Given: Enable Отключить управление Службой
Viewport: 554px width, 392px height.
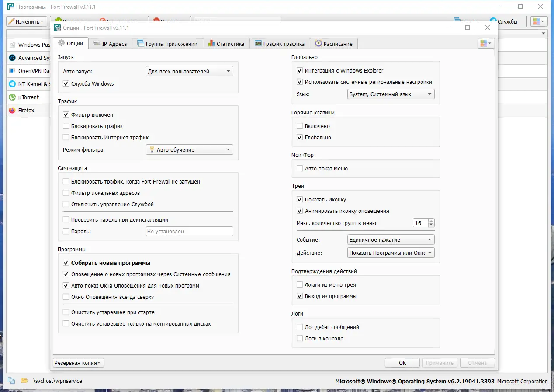Looking at the screenshot, I should [66, 204].
